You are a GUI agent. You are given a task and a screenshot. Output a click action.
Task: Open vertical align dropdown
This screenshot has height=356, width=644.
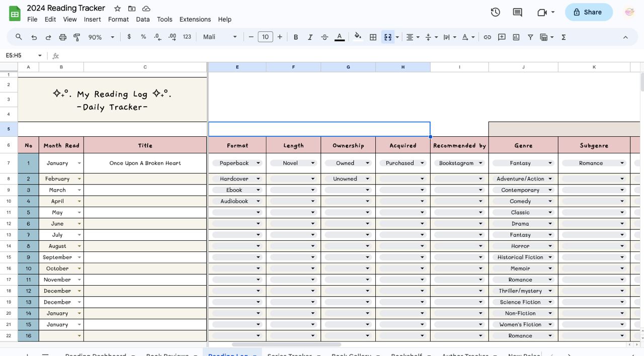(x=431, y=37)
